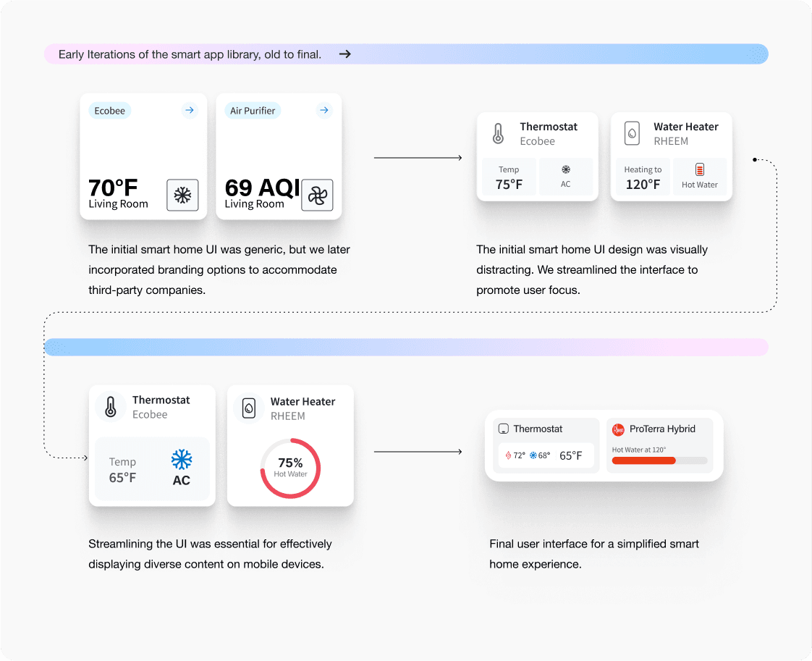Click arrow after Early Iterations header text
The width and height of the screenshot is (812, 661).
click(345, 54)
